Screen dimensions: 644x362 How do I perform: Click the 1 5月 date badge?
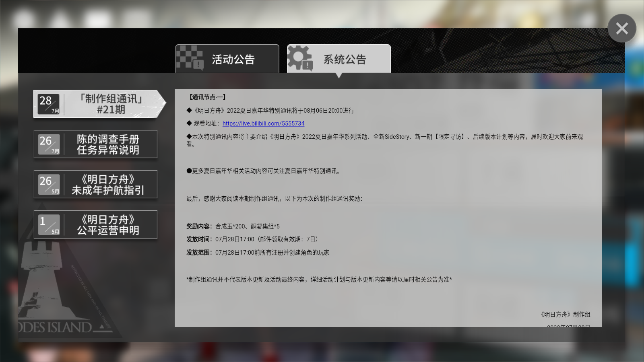point(49,225)
